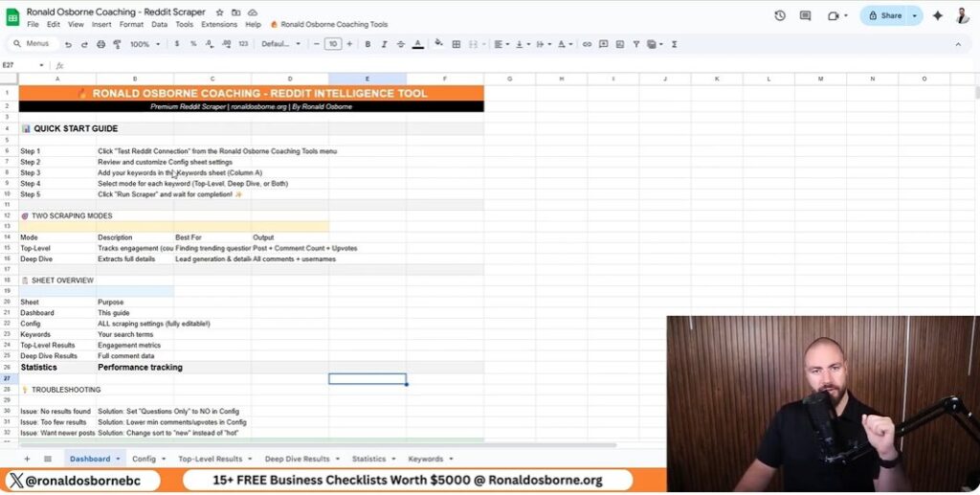Click the Gemini sparkle icon
This screenshot has width=980, height=495.
coord(937,15)
